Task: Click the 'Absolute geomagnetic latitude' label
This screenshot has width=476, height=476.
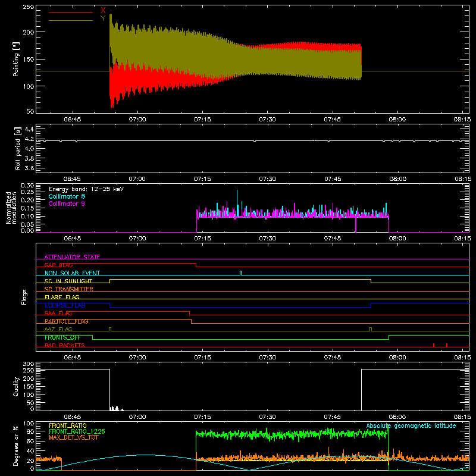Action: point(411,425)
